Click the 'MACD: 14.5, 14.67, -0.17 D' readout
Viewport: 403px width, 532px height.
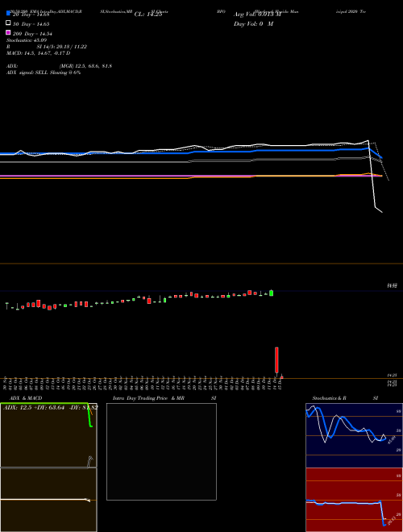(39, 53)
